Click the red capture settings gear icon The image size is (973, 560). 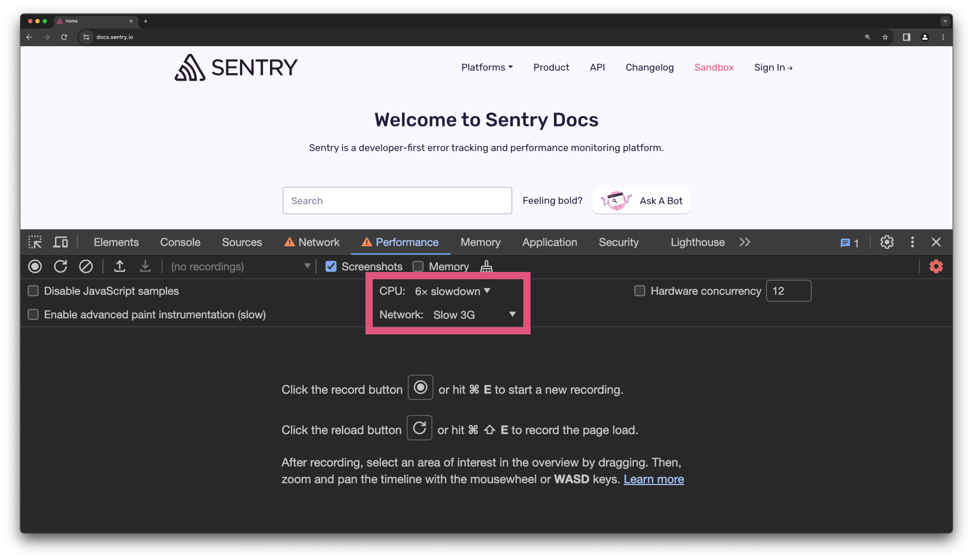click(936, 267)
